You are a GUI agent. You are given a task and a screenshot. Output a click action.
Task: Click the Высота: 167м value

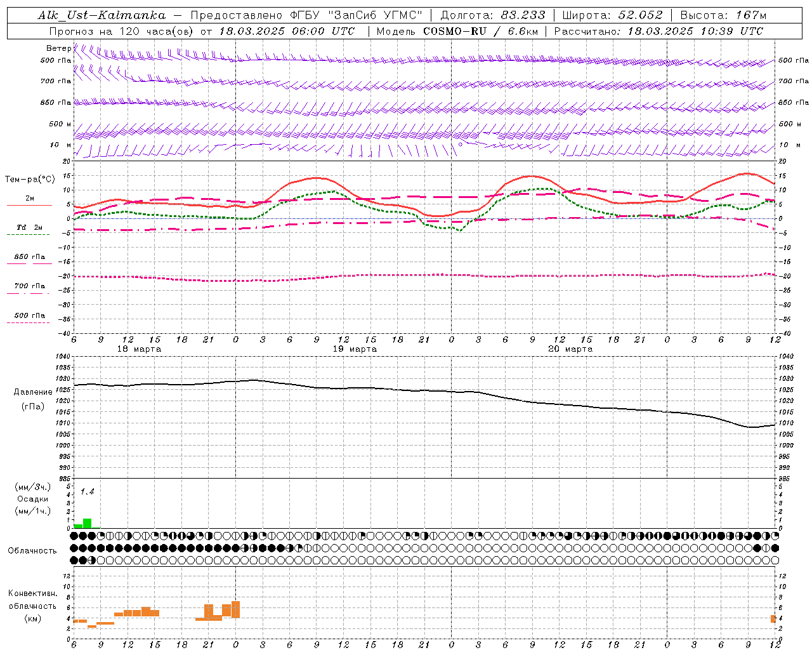723,15
